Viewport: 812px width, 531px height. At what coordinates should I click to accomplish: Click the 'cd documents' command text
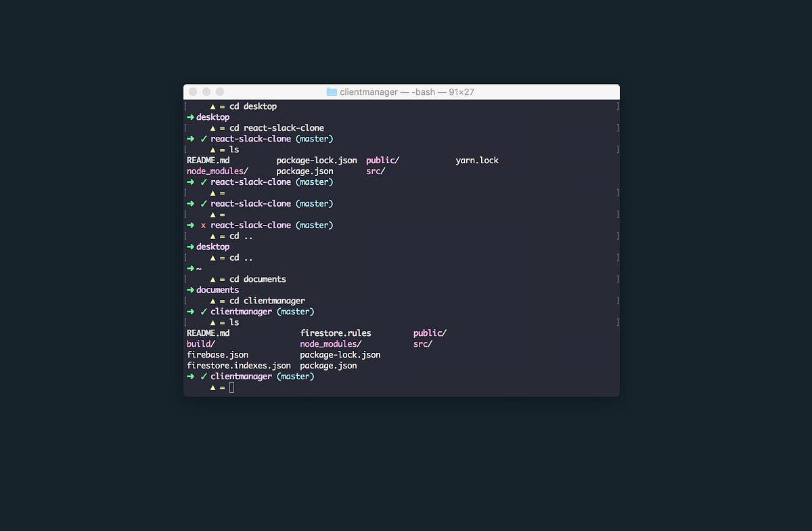point(258,279)
